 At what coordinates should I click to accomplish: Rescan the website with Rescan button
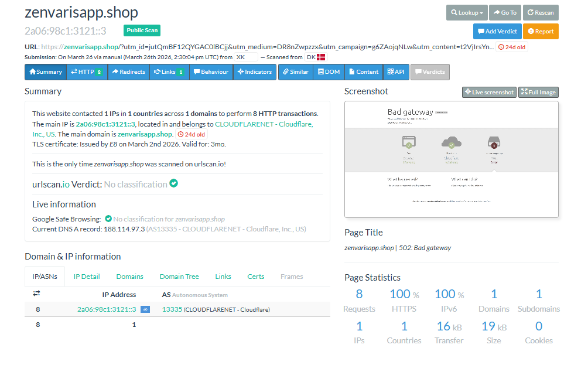pos(541,12)
